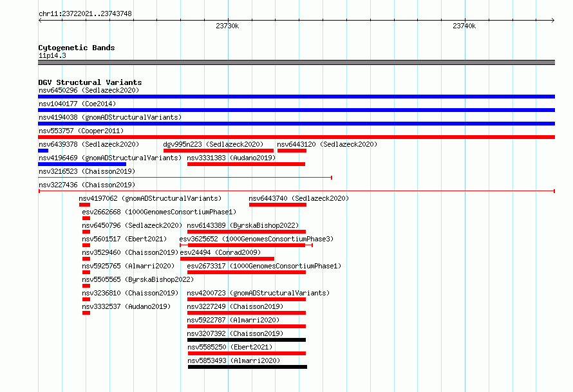Image resolution: width=573 pixels, height=392 pixels.
Task: Click the nsv3331383 (Audano2019) label
Action: coord(231,158)
